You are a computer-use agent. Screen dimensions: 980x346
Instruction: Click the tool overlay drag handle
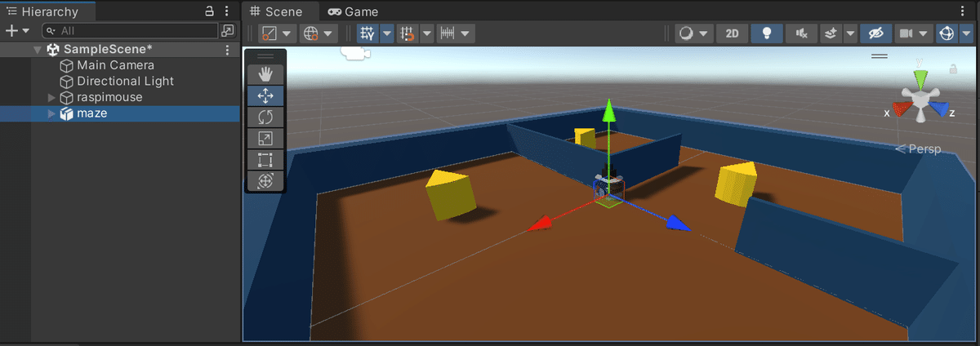click(x=265, y=56)
